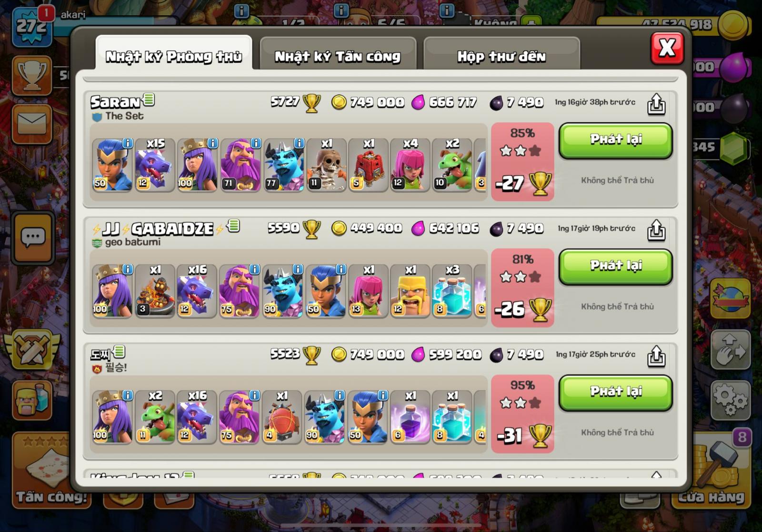Open the settings gears icon
Image resolution: width=762 pixels, height=532 pixels.
(731, 400)
